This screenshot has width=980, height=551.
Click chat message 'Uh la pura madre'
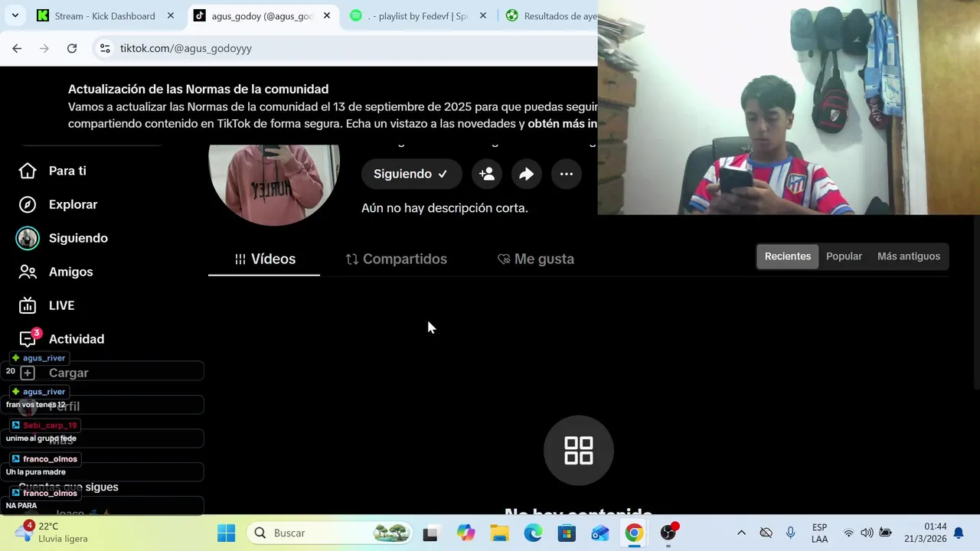tap(35, 472)
